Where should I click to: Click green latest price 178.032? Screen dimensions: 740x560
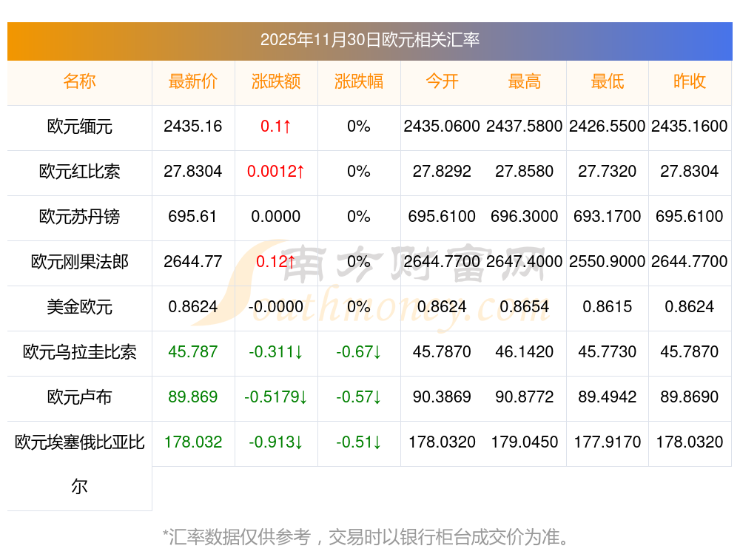pos(192,442)
